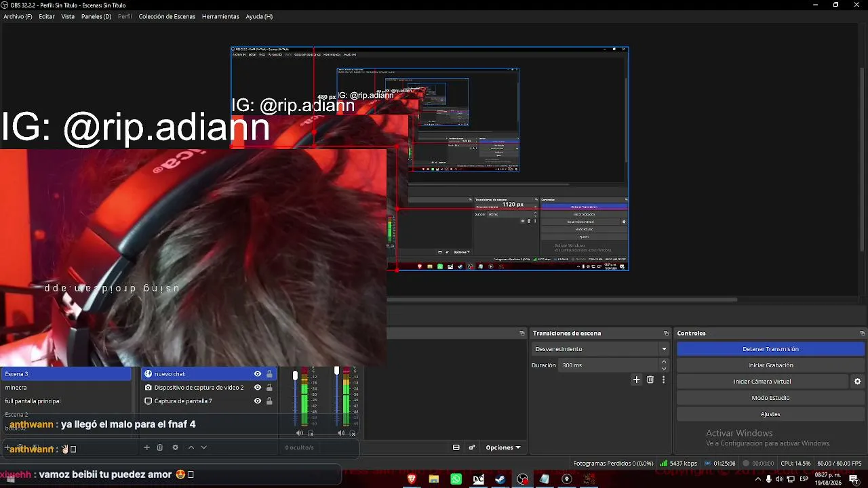Screen dimensions: 868x488
Task: Open the Paneles menu
Action: pyautogui.click(x=96, y=16)
